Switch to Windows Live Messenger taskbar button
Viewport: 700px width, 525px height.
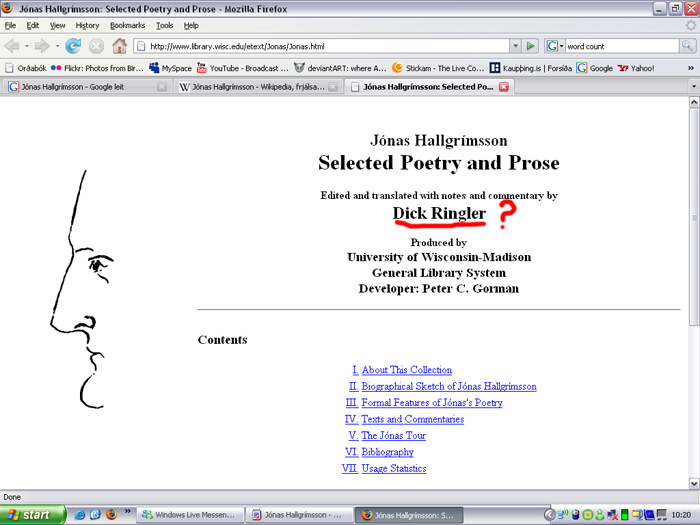click(190, 515)
